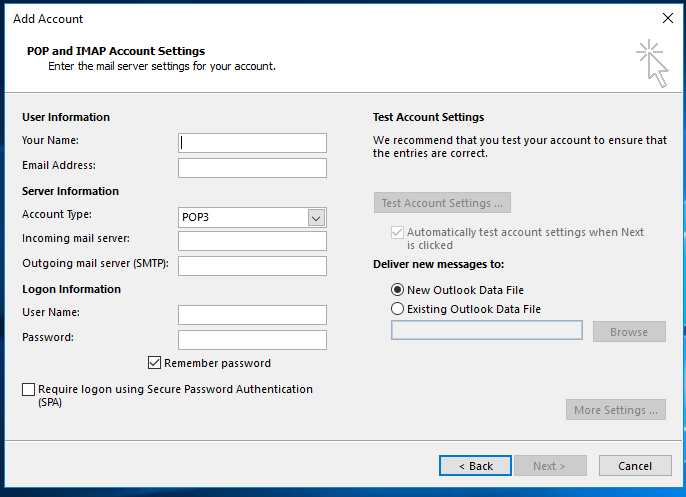Click the cursor wizard icon in header
This screenshot has width=686, height=497.
point(652,64)
